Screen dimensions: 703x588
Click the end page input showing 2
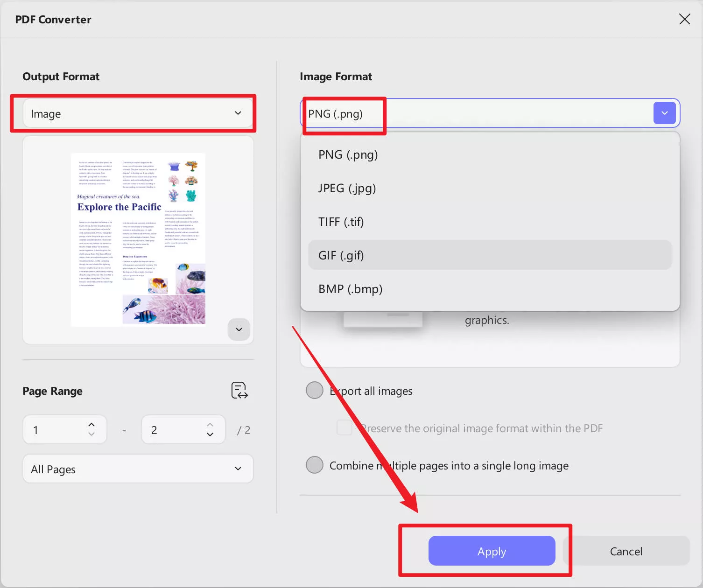[x=173, y=429]
